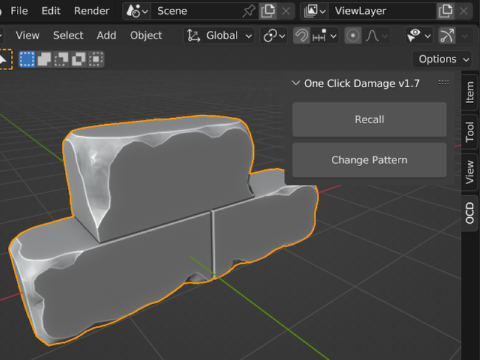The width and height of the screenshot is (480, 360).
Task: Remove the current view layer
Action: (x=464, y=11)
